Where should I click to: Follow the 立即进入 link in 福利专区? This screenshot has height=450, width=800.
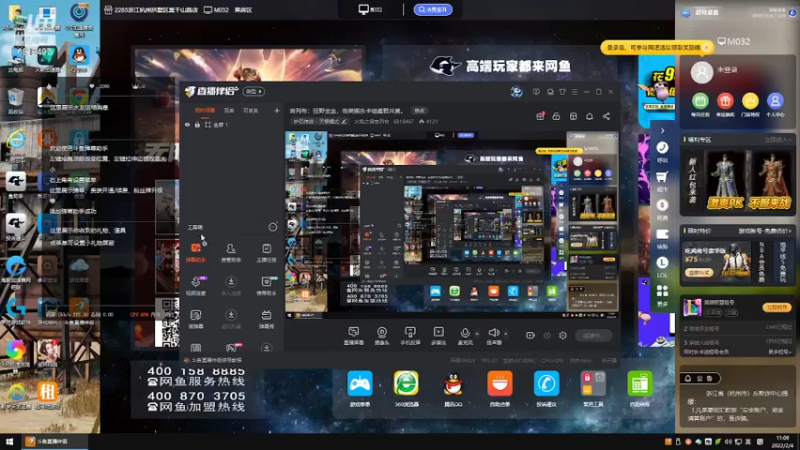pyautogui.click(x=777, y=139)
